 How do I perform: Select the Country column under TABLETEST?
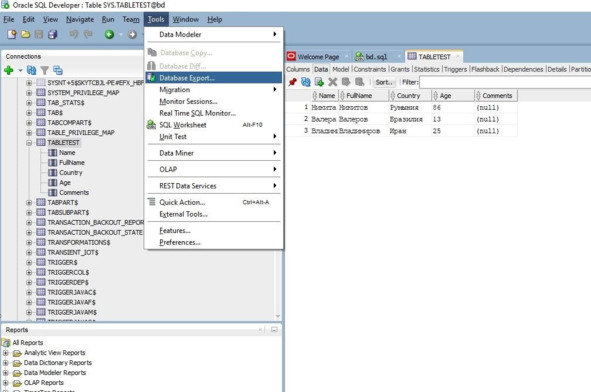70,172
